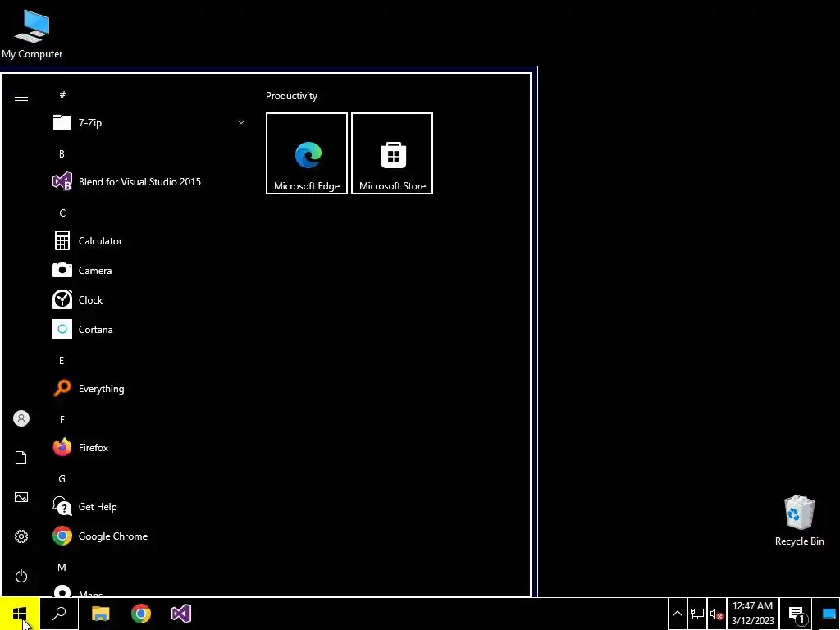Screen dimensions: 840x630
Task: Open the Microsoft Edge tile
Action: click(307, 153)
